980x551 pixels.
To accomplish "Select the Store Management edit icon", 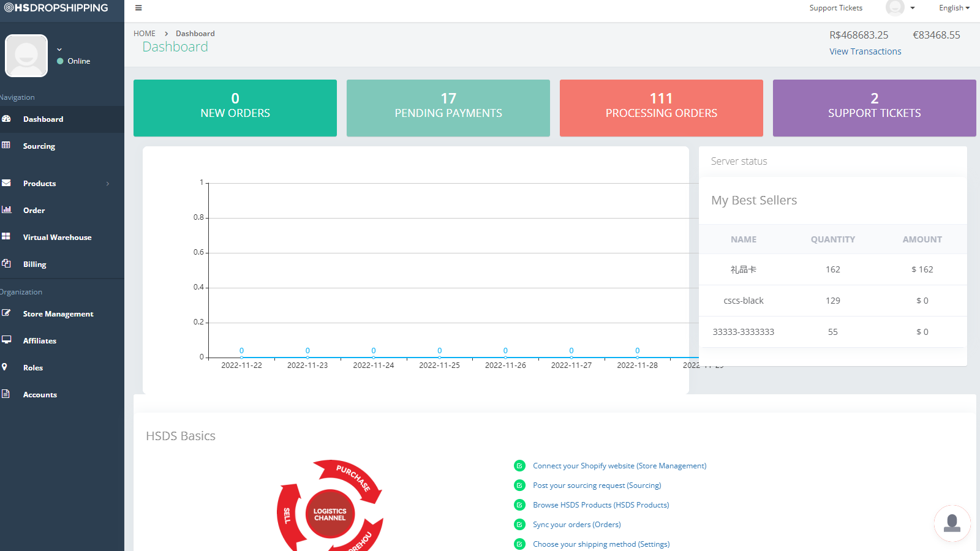I will [6, 313].
